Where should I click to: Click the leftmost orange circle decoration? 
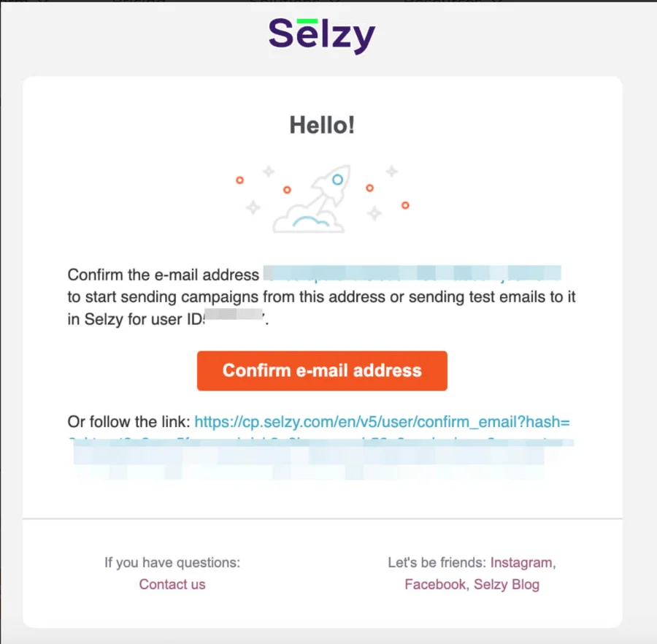[x=239, y=180]
